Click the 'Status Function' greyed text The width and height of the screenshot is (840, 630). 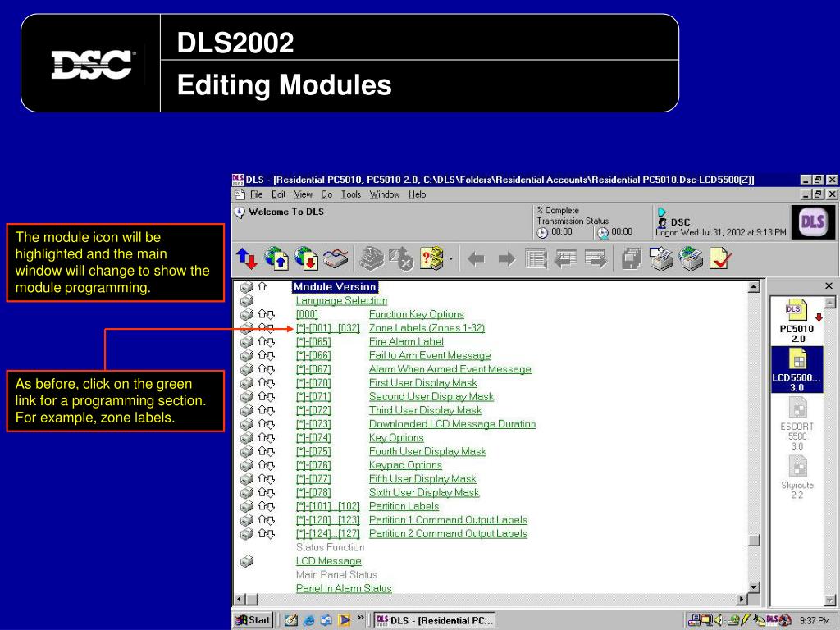(x=330, y=547)
